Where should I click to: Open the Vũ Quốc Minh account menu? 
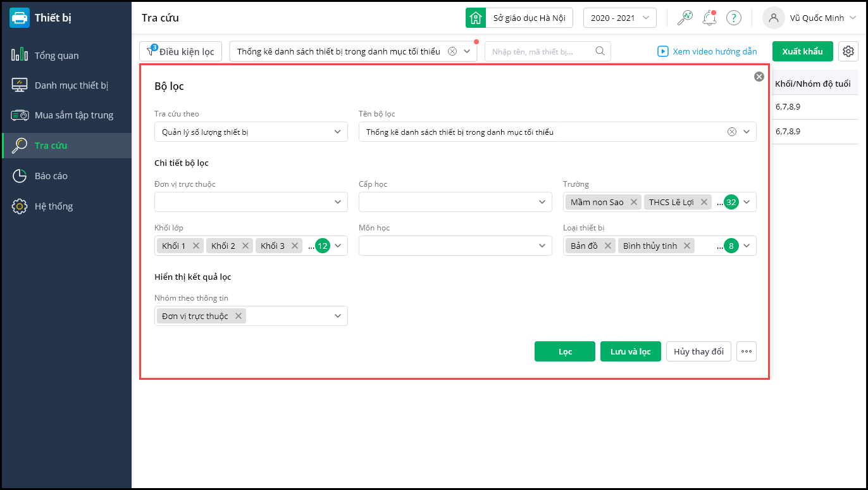click(x=824, y=18)
